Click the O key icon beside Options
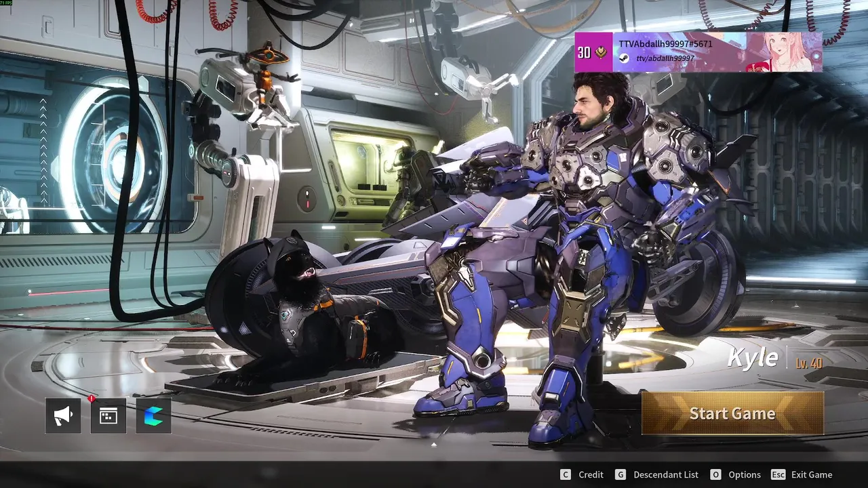The height and width of the screenshot is (488, 868). pyautogui.click(x=715, y=474)
